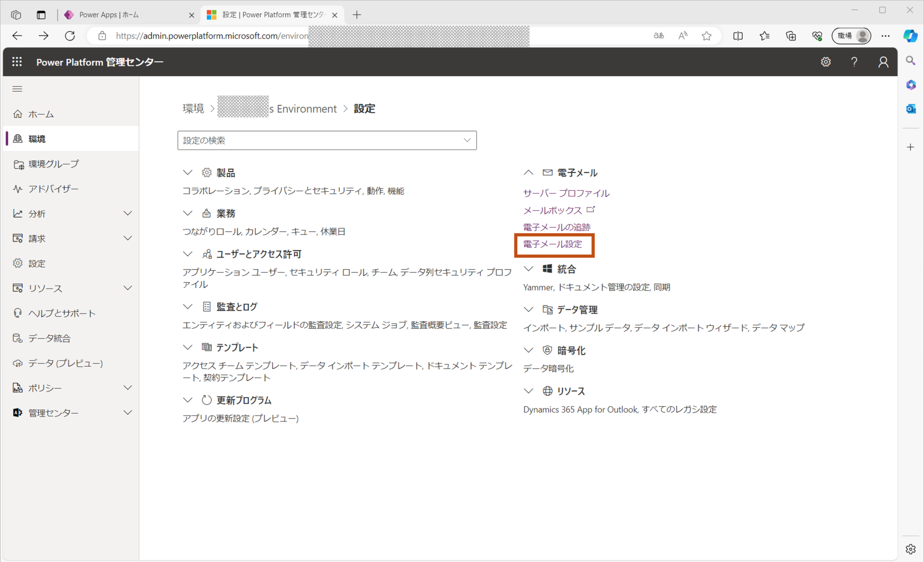Click the 暗号化 shield icon

(x=547, y=350)
